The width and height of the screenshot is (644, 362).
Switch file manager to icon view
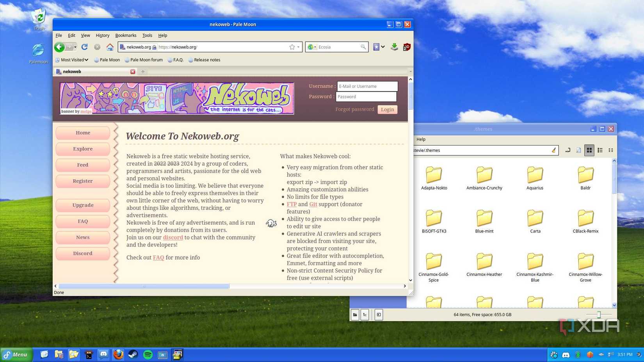[x=589, y=150]
